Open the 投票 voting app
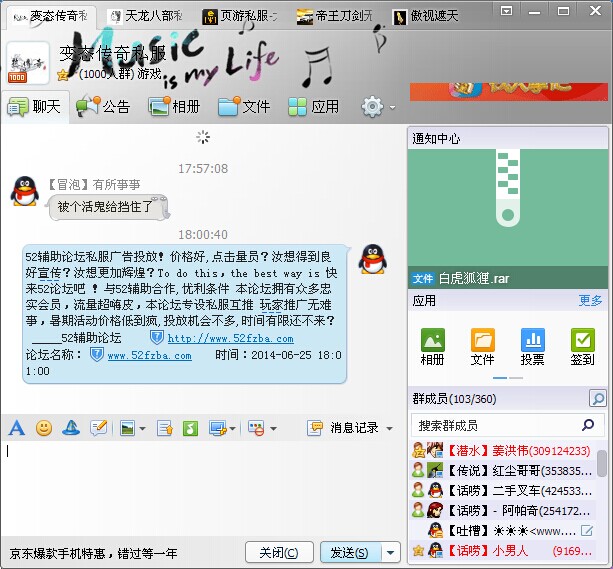Image resolution: width=613 pixels, height=569 pixels. point(532,346)
